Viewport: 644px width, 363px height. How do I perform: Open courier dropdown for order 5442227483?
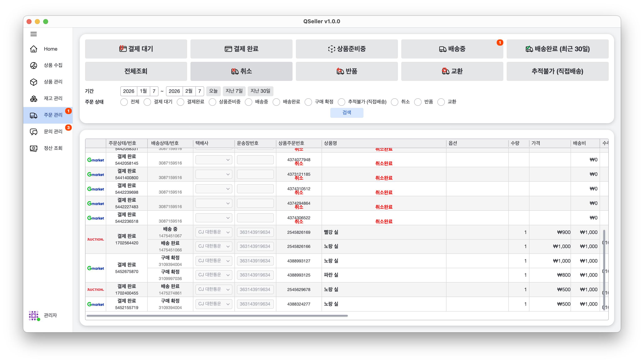tap(214, 203)
